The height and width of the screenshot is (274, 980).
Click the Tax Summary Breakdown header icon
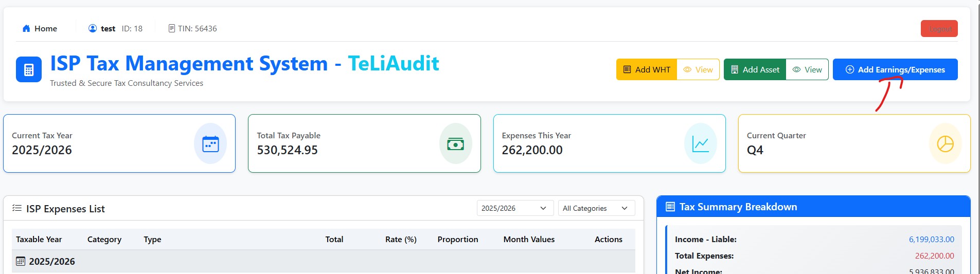pyautogui.click(x=670, y=207)
